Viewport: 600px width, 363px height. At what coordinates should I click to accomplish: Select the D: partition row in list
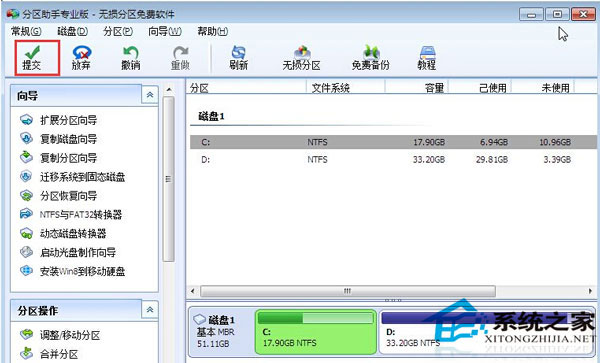393,159
